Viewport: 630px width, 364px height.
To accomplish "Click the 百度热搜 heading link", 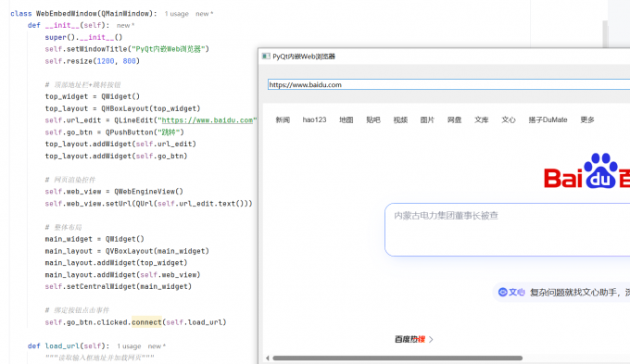I will coord(409,340).
